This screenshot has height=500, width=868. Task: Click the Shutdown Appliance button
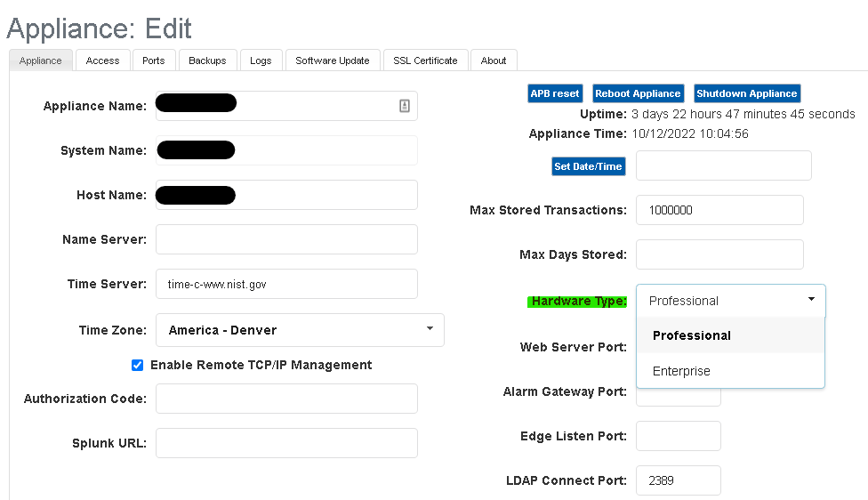[x=746, y=93]
